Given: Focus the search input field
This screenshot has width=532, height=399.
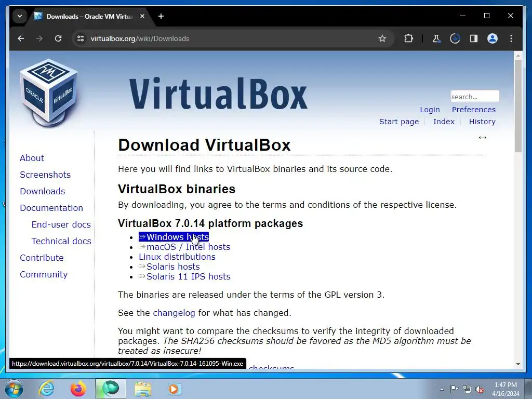Looking at the screenshot, I should click(475, 97).
